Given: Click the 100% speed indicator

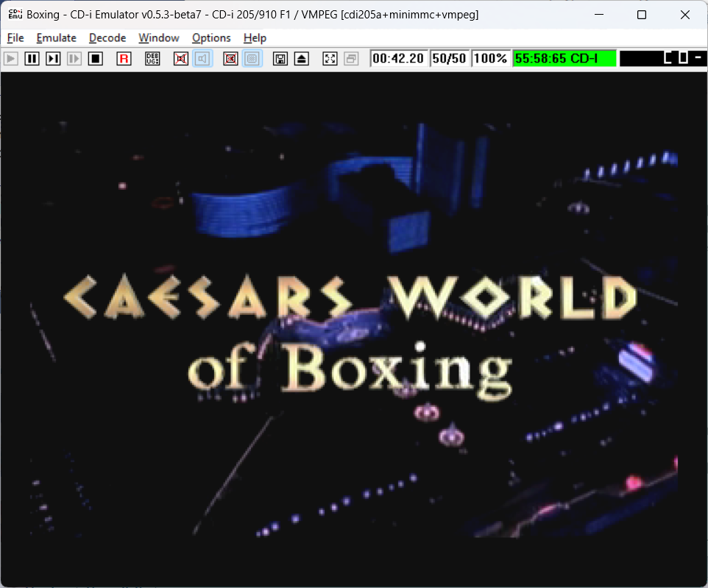Looking at the screenshot, I should tap(490, 59).
